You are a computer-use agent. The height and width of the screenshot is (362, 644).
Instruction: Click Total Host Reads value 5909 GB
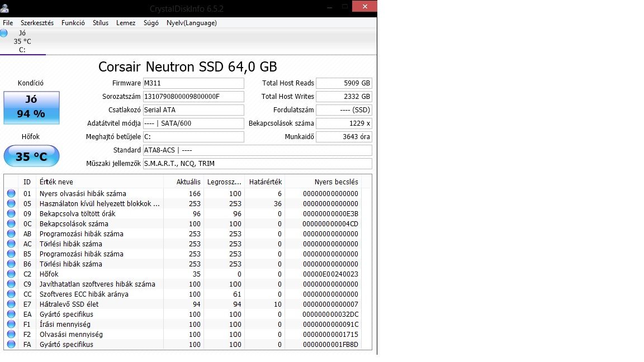click(x=344, y=83)
